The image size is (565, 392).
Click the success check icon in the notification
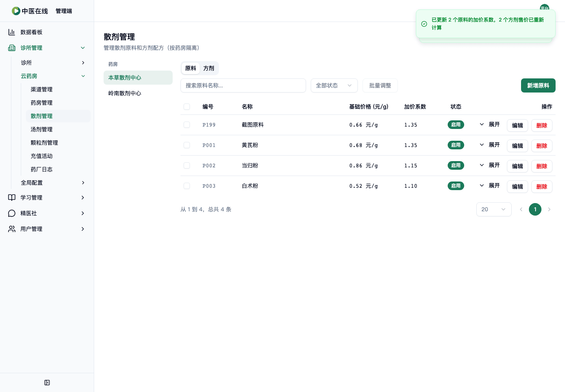424,24
